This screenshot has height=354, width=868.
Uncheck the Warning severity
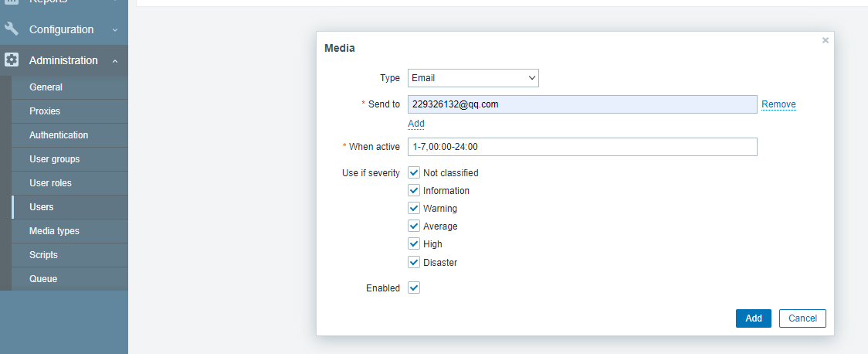[x=414, y=208]
